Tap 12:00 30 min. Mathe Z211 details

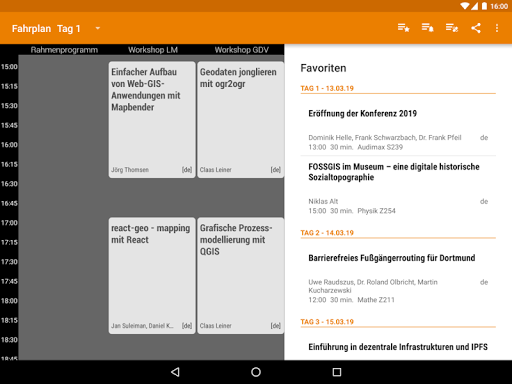coord(351,300)
